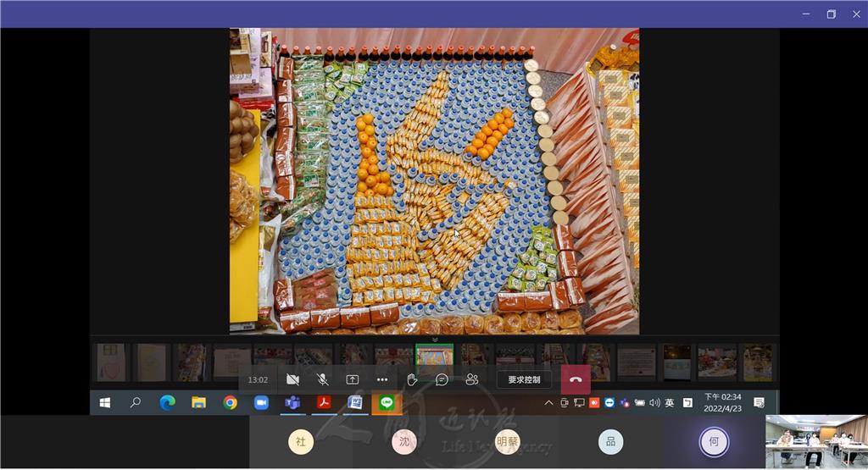Show the meeting chat conversation
Screen dimensions: 868x470
(x=442, y=379)
